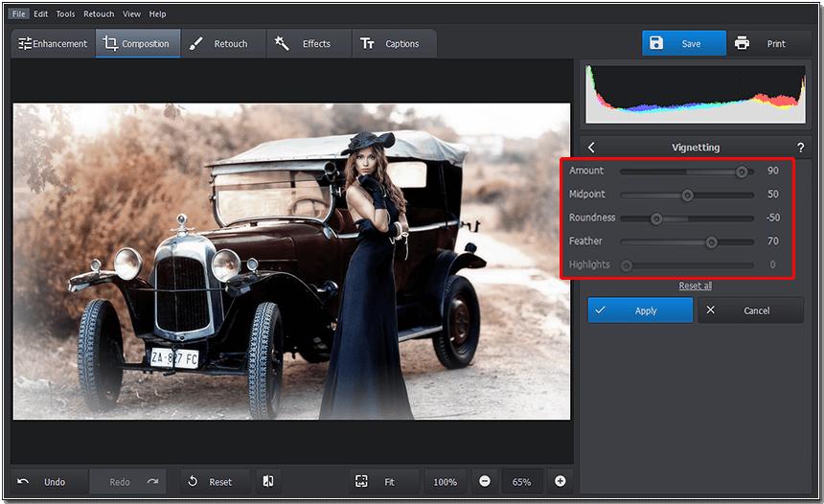Adjust the Feather slider handle

[711, 242]
